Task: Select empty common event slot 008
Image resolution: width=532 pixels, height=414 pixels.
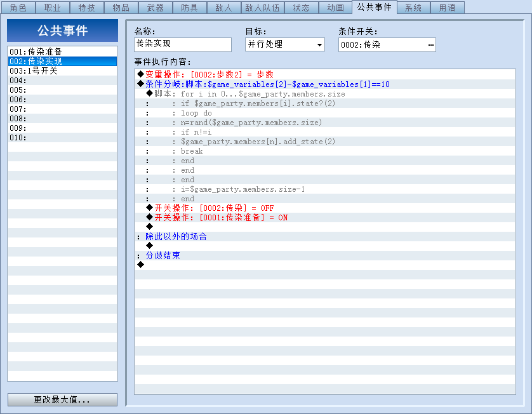Action: click(x=62, y=118)
